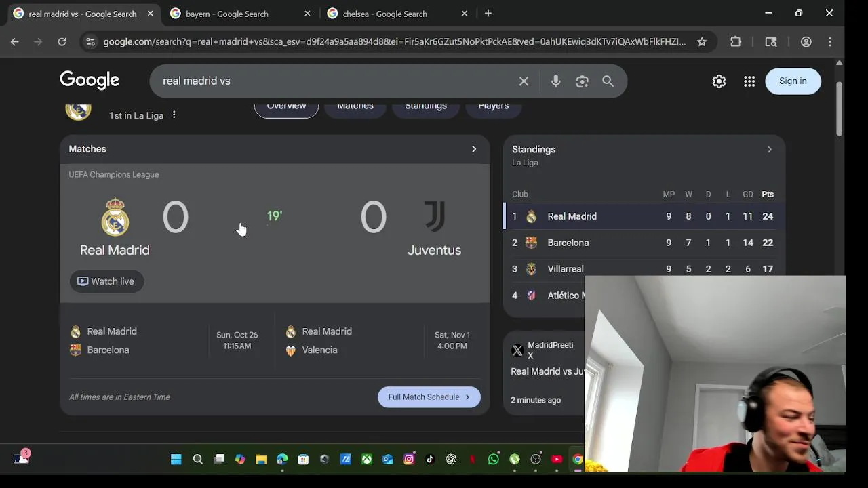Viewport: 868px width, 488px height.
Task: Open Windows Start menu
Action: pyautogui.click(x=176, y=459)
